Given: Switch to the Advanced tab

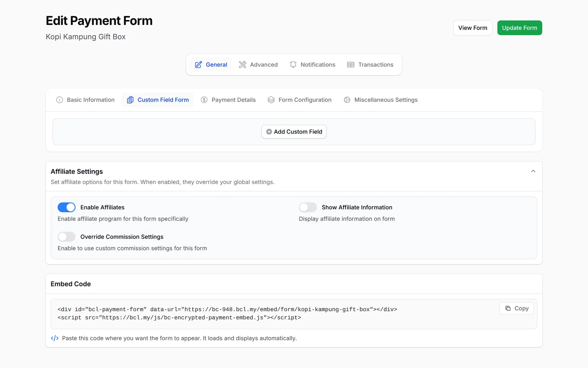Looking at the screenshot, I should pos(258,65).
